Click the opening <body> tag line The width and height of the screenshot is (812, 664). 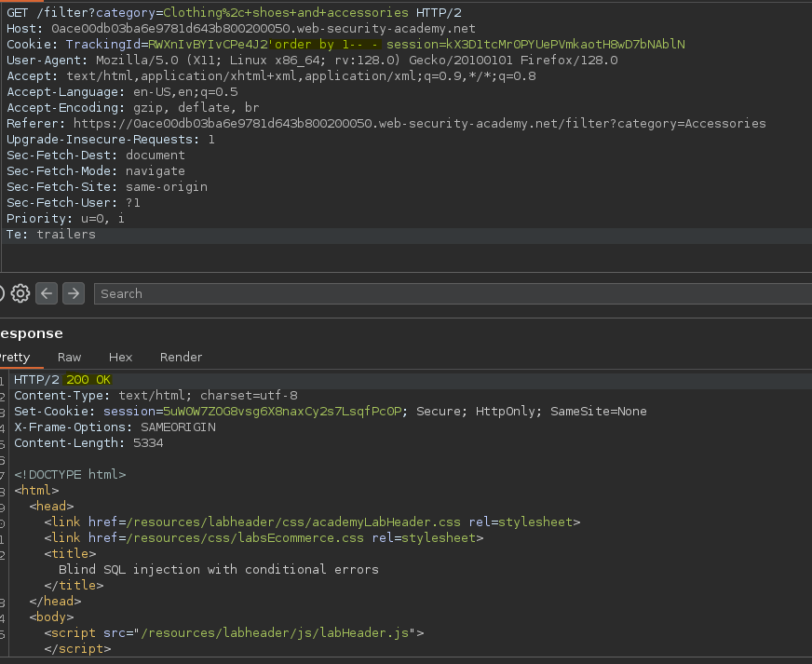pos(51,617)
